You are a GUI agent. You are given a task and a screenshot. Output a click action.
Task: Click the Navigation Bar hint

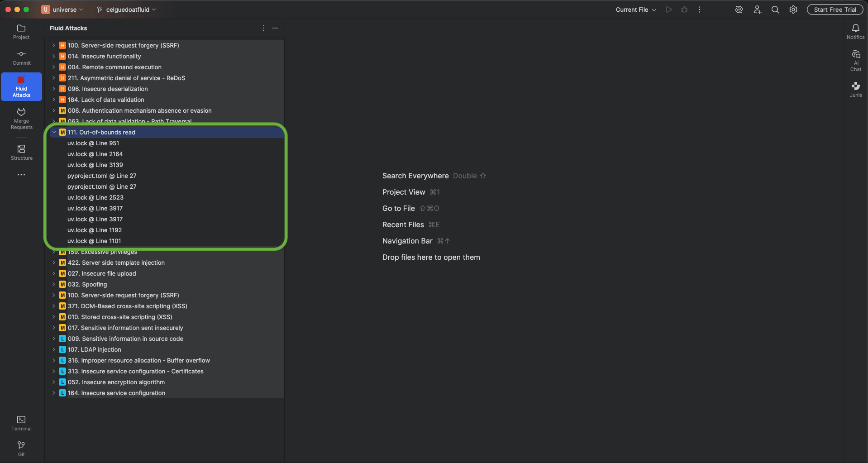[407, 241]
